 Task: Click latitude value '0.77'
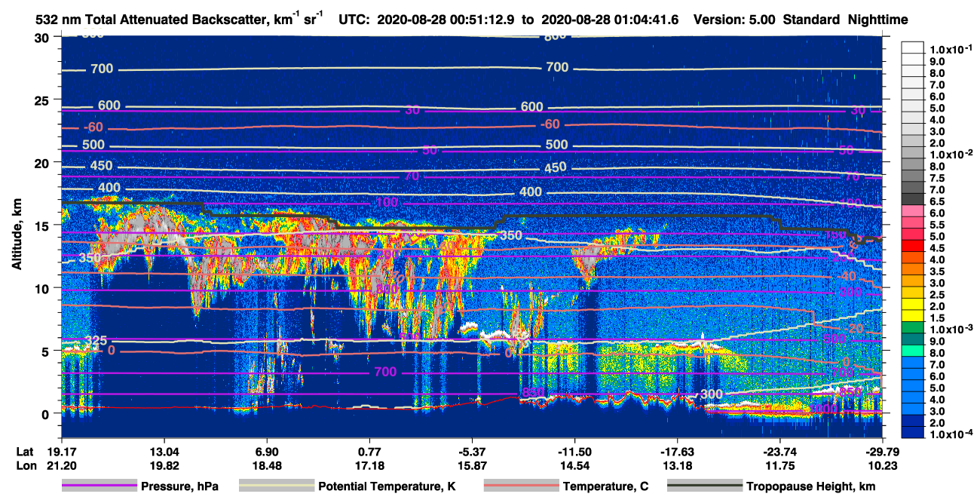coord(369,451)
